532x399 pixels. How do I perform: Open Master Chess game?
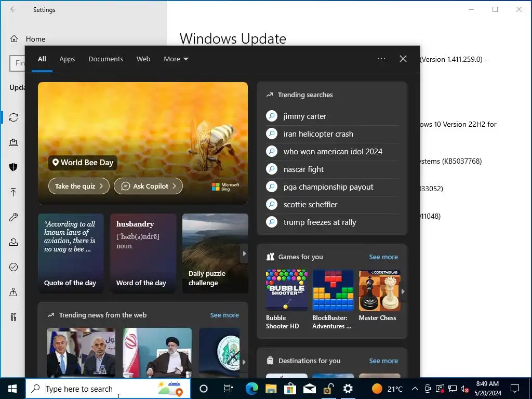point(379,296)
